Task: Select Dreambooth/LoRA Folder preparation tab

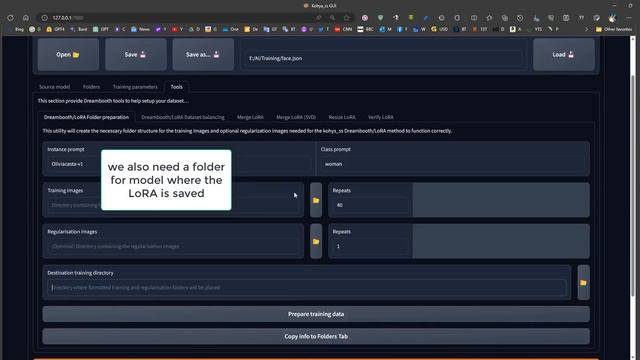Action: (x=87, y=117)
